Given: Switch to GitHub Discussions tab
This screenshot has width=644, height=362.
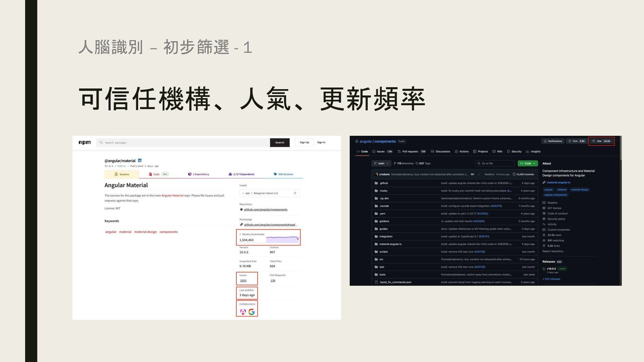Looking at the screenshot, I should [x=440, y=152].
